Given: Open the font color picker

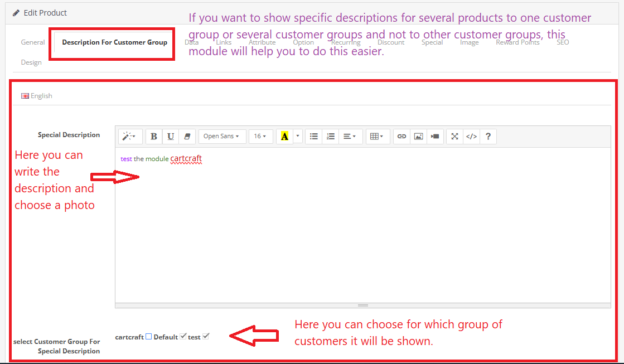Looking at the screenshot, I should [289, 136].
